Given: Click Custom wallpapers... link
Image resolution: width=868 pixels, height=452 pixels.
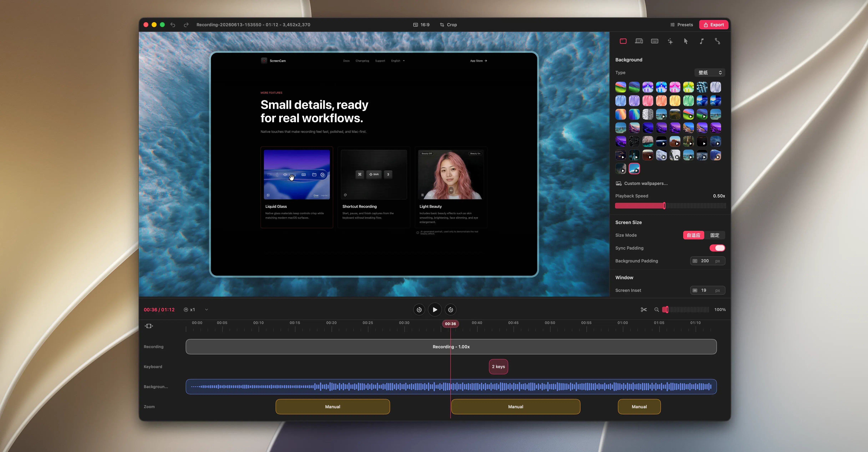Looking at the screenshot, I should 646,184.
